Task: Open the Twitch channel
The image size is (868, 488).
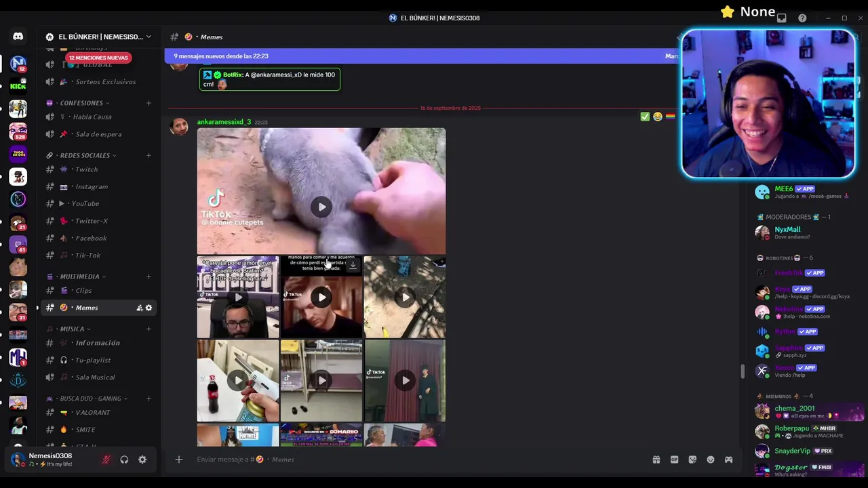Action: tap(99, 169)
